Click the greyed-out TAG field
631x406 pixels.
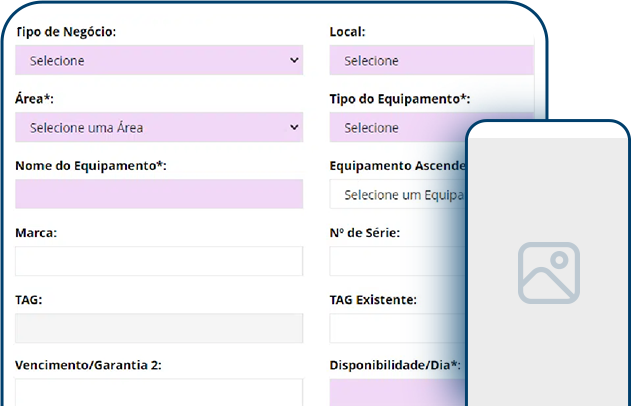159,328
